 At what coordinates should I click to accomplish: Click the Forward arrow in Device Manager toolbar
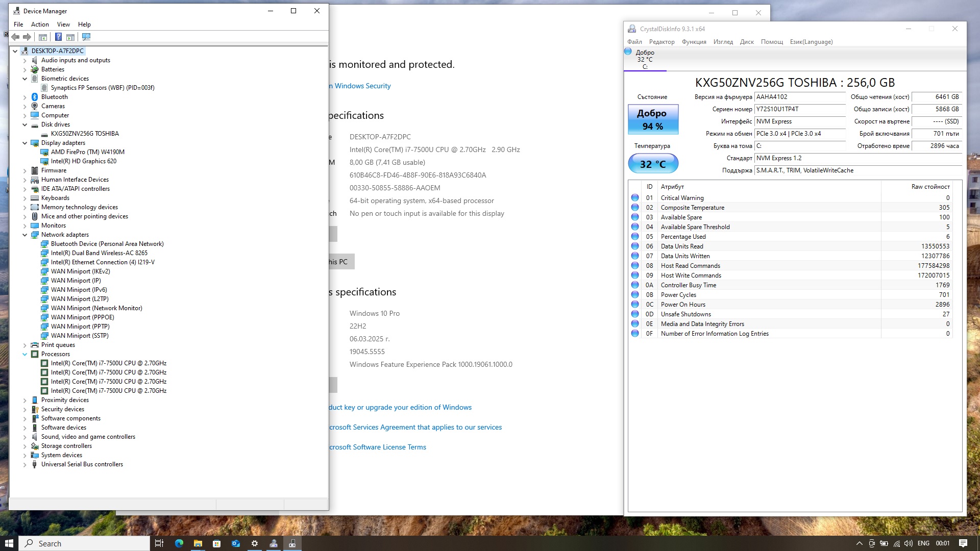click(x=27, y=37)
